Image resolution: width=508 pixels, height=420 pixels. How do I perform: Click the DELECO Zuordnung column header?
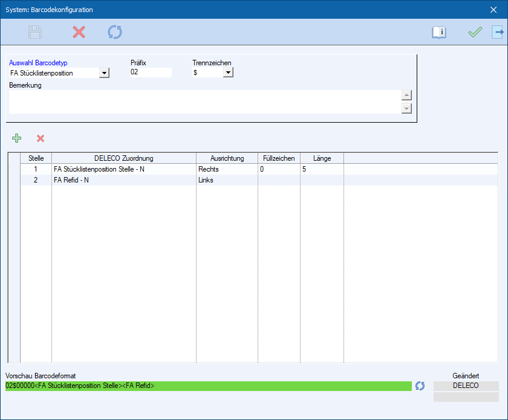point(123,158)
